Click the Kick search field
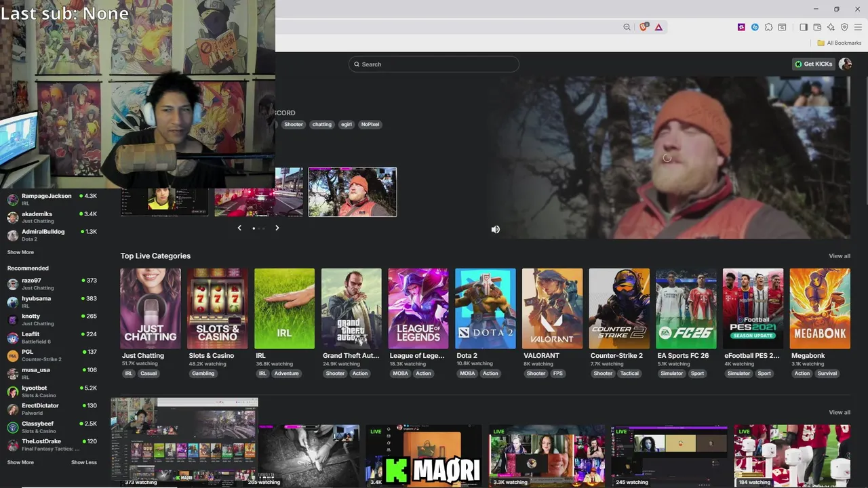The height and width of the screenshot is (488, 868). [434, 64]
